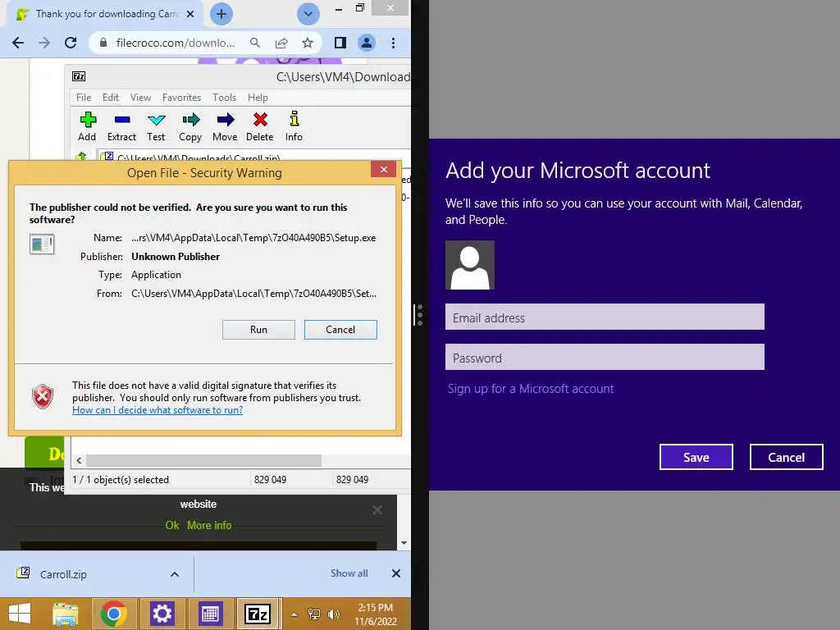Click the snap view divider handle
This screenshot has width=840, height=630.
click(x=419, y=315)
